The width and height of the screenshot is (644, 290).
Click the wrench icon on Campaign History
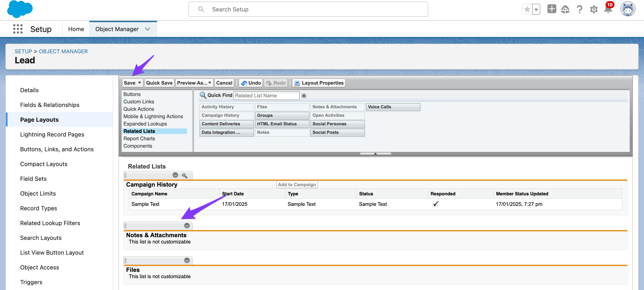click(184, 175)
